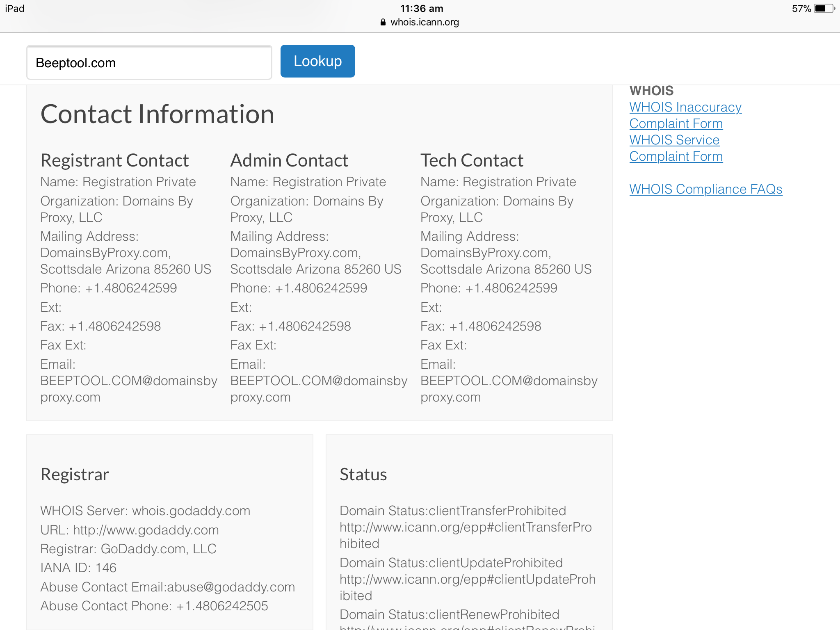Select Domain Status:clientUpdateProhibited line

(x=451, y=563)
